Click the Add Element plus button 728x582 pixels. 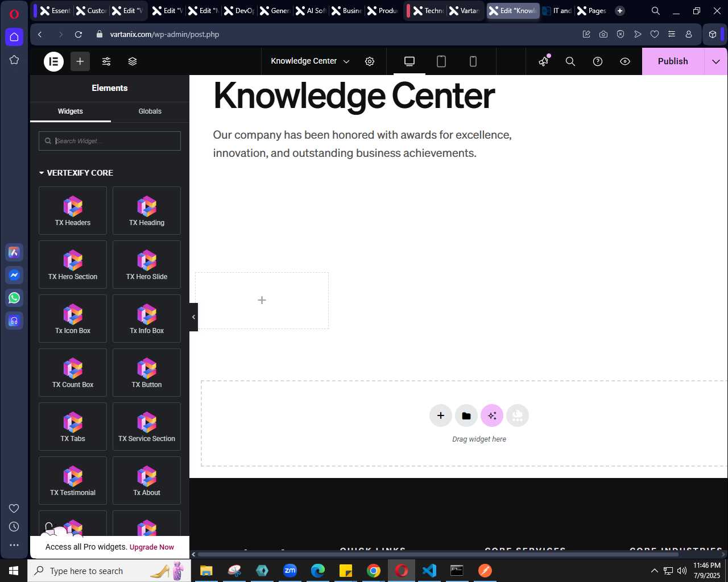tap(80, 61)
